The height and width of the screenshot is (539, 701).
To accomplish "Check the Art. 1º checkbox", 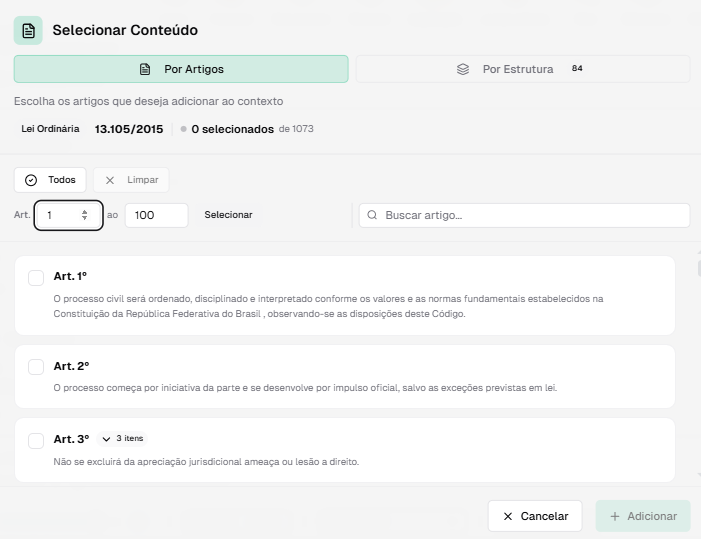I will coord(36,277).
